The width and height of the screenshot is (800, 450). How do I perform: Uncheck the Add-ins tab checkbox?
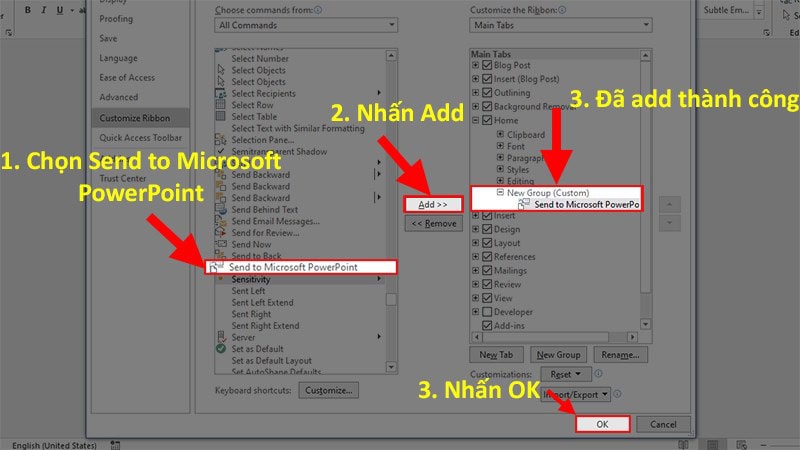pyautogui.click(x=487, y=326)
